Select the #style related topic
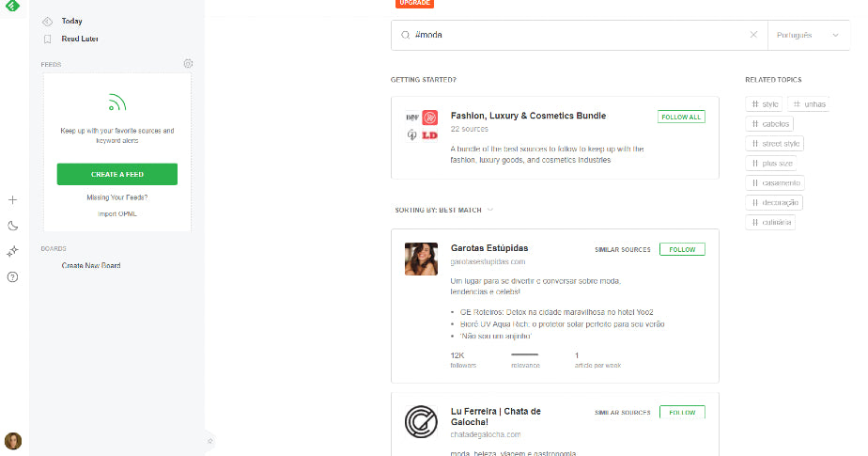This screenshot has width=868, height=456. [764, 104]
